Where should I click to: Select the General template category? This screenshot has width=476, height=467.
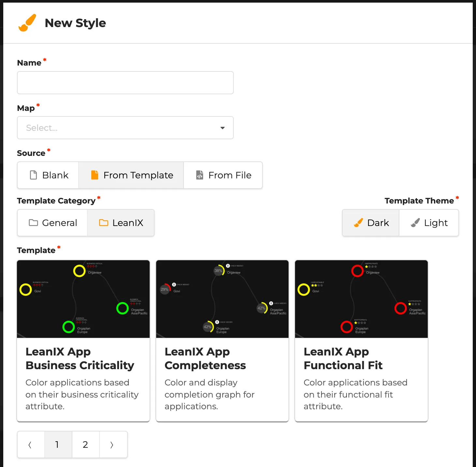52,223
